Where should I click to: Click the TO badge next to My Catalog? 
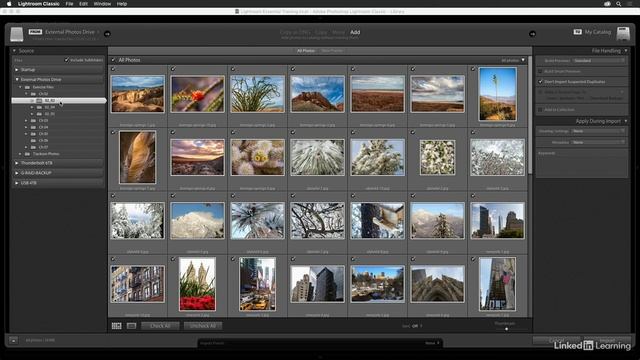click(577, 32)
